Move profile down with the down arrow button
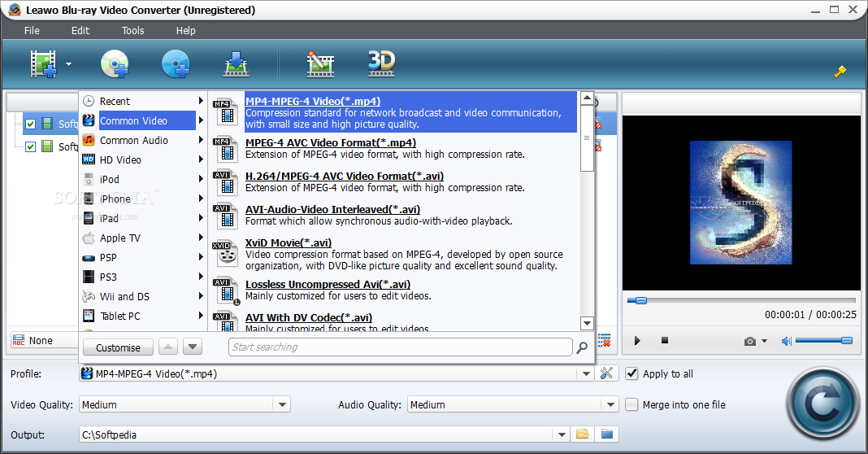Image resolution: width=868 pixels, height=454 pixels. coord(192,347)
